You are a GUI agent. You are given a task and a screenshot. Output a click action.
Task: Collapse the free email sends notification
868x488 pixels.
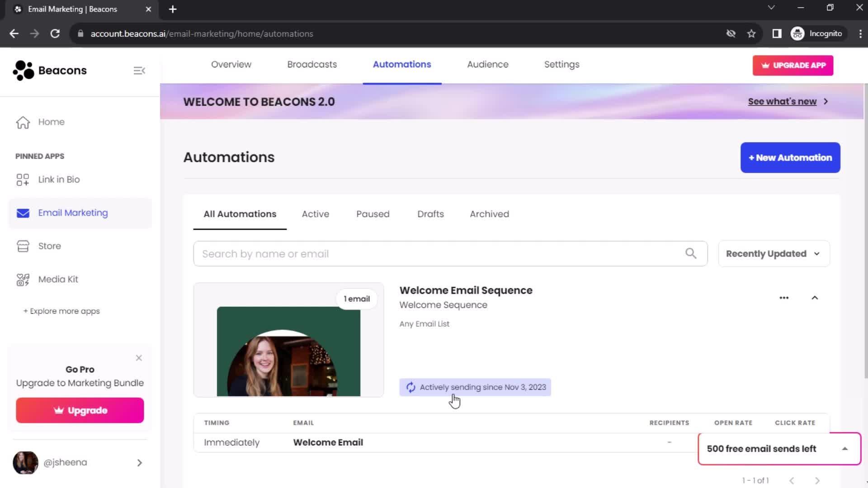[x=845, y=449]
